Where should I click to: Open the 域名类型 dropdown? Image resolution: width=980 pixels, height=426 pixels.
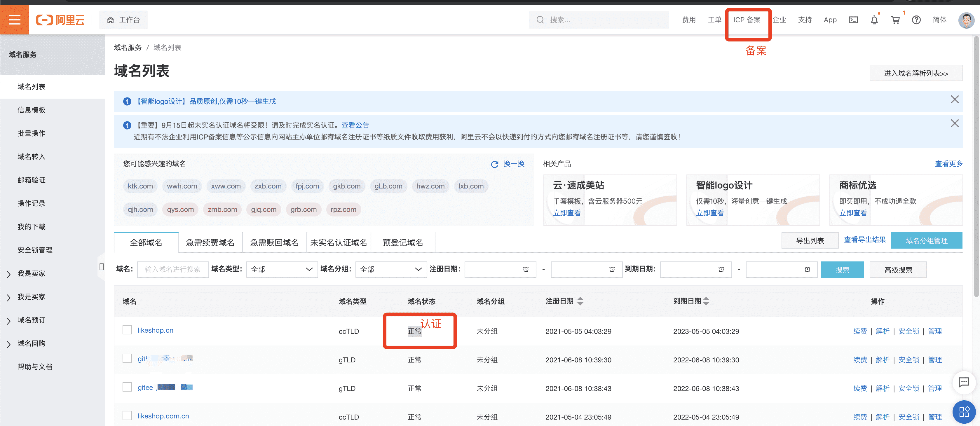tap(282, 269)
